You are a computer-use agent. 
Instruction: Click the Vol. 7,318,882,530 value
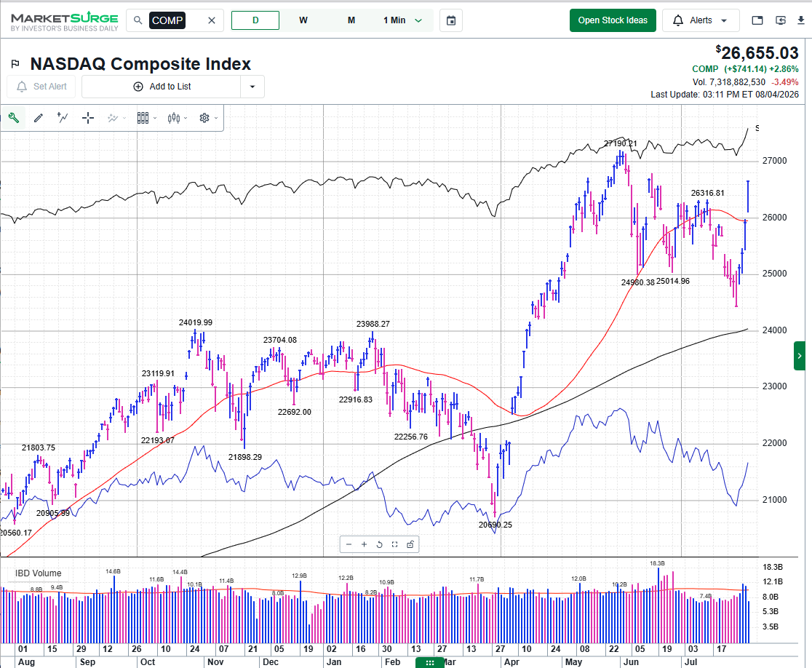(728, 81)
